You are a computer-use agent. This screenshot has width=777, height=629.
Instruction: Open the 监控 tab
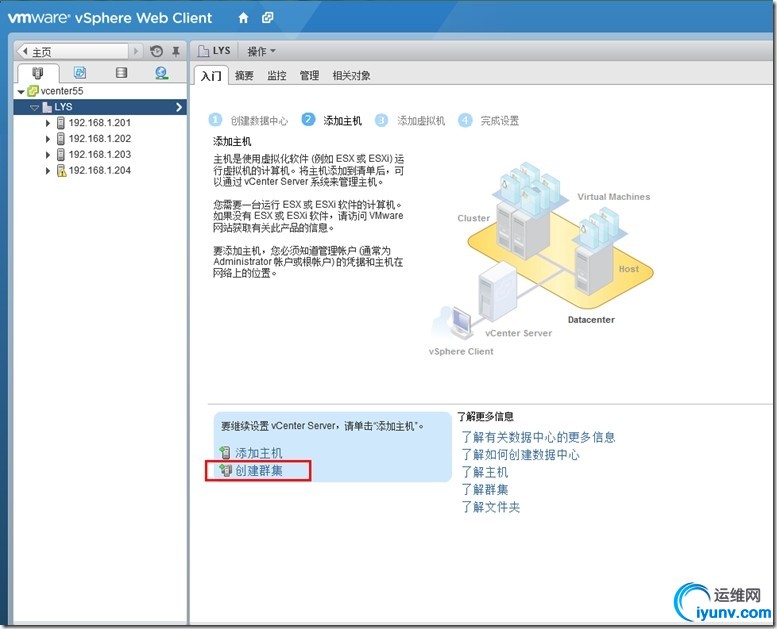point(277,76)
